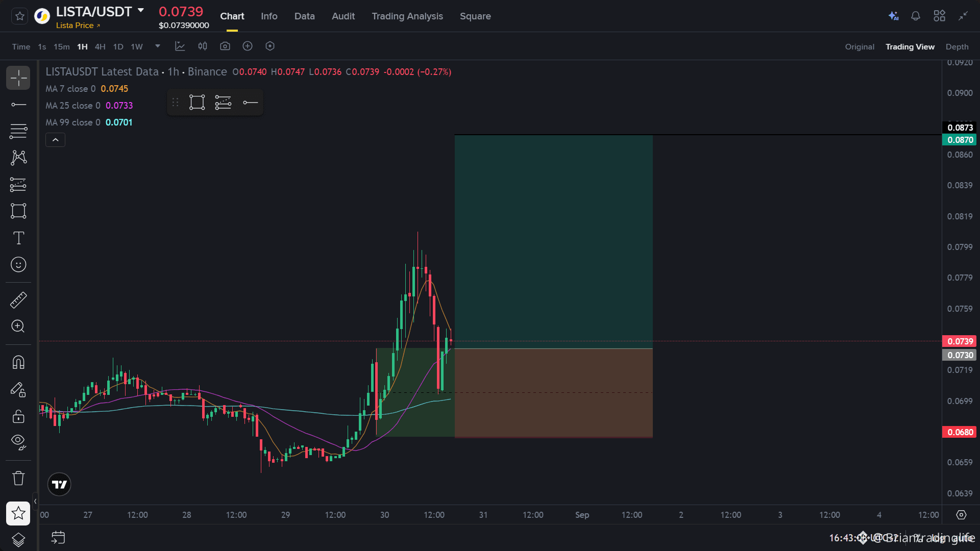
Task: Switch to Trading View chart mode
Action: pos(910,47)
